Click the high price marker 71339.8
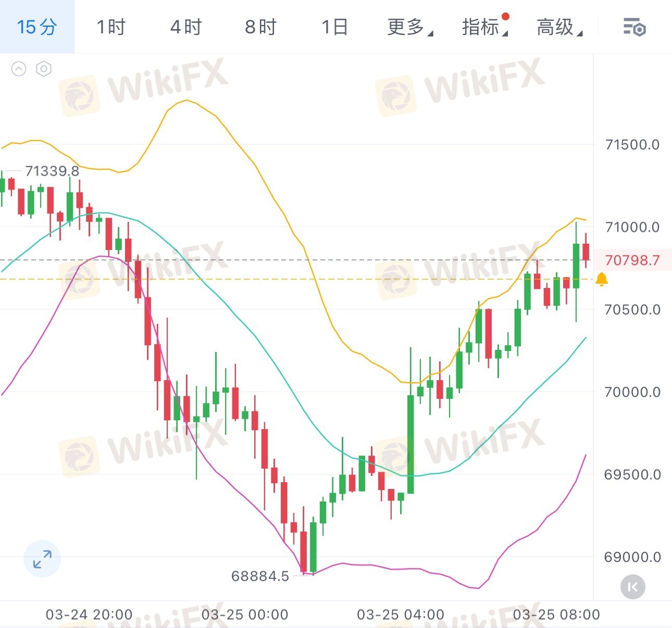672x628 pixels. [x=52, y=171]
